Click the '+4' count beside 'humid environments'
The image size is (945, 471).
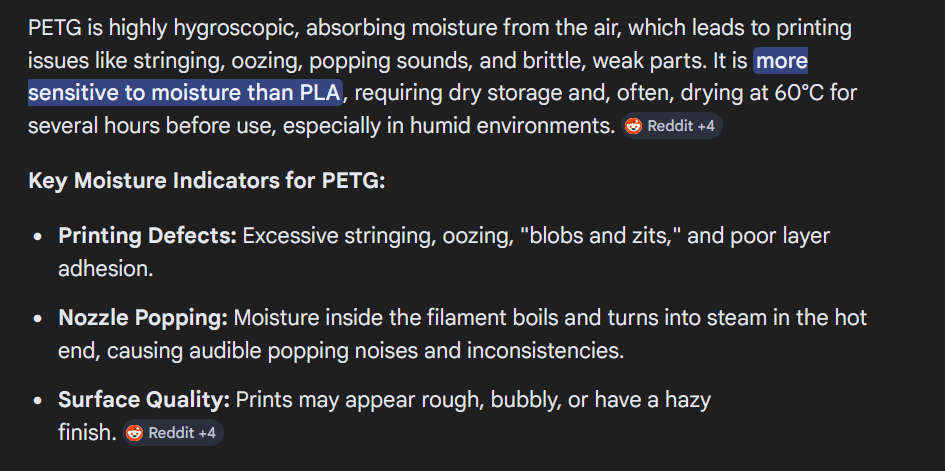click(706, 126)
